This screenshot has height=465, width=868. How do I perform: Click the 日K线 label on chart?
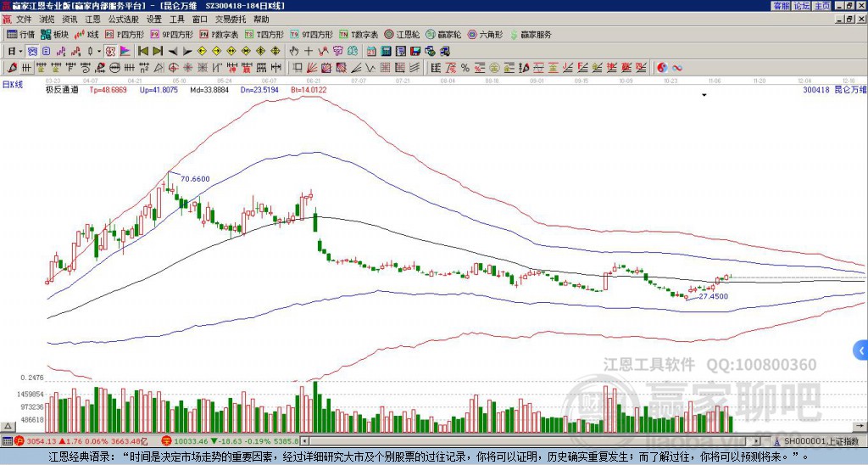tap(13, 85)
